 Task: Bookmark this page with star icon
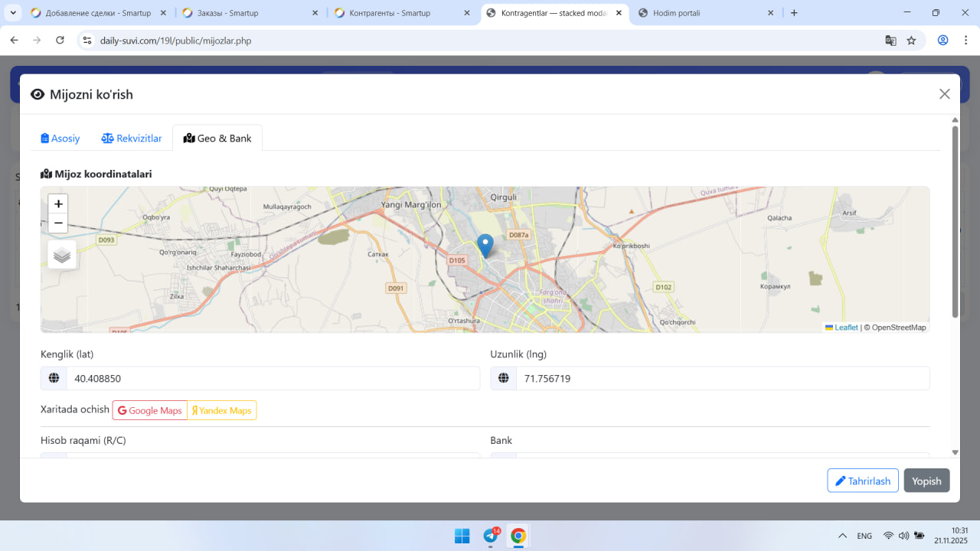(x=911, y=41)
